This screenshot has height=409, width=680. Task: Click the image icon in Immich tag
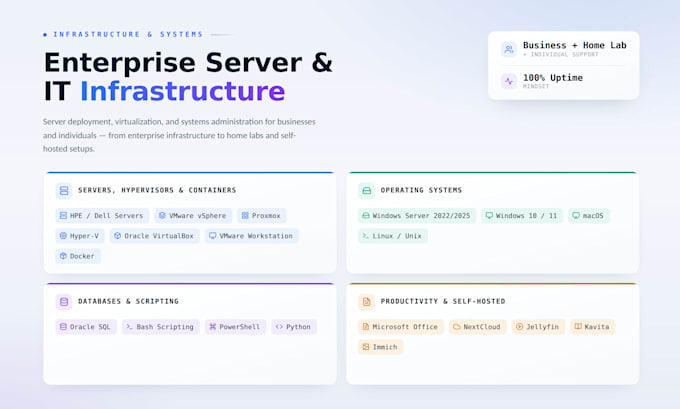pyautogui.click(x=366, y=347)
